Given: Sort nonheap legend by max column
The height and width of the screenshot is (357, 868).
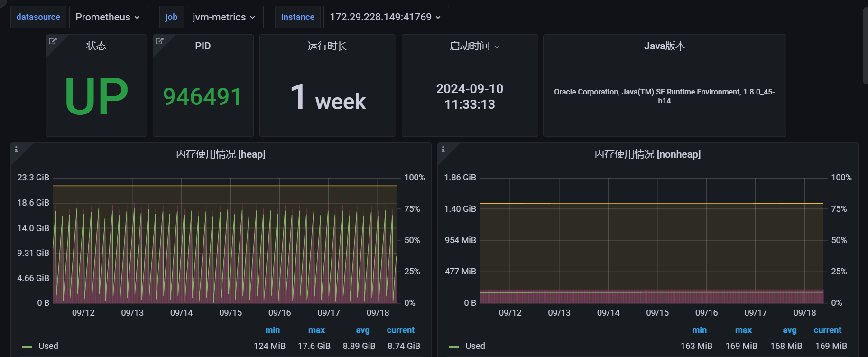Looking at the screenshot, I should click(x=743, y=330).
